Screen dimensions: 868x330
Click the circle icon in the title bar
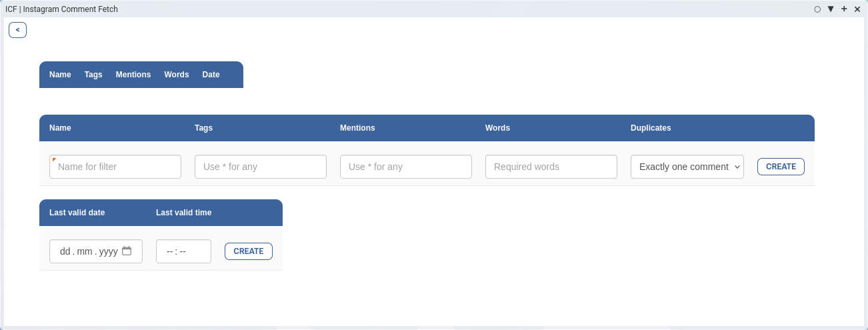[817, 9]
